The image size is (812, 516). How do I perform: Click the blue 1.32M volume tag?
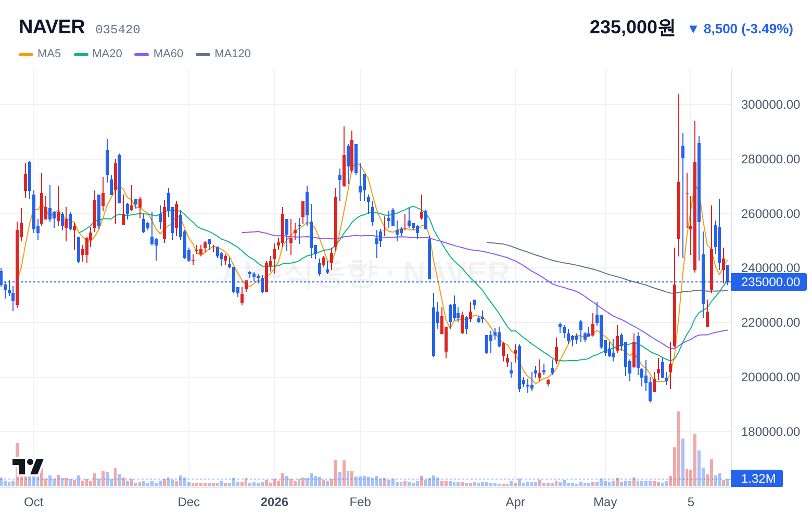(x=757, y=479)
